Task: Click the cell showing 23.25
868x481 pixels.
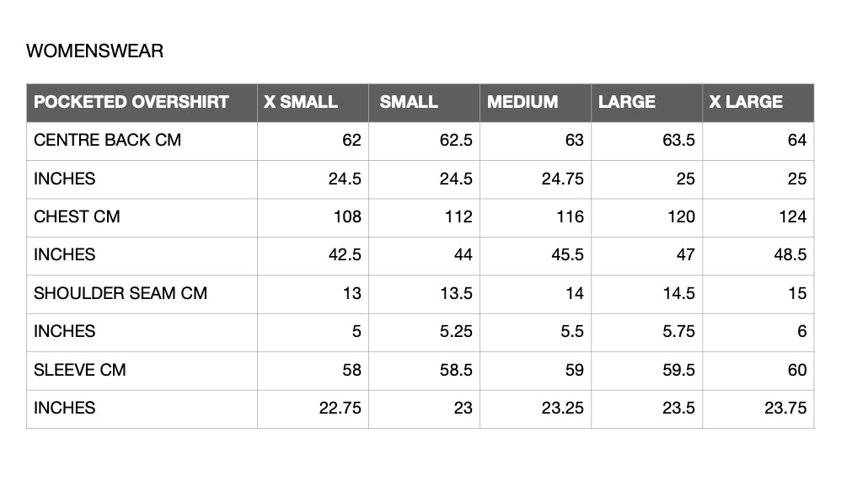Action: pyautogui.click(x=535, y=409)
